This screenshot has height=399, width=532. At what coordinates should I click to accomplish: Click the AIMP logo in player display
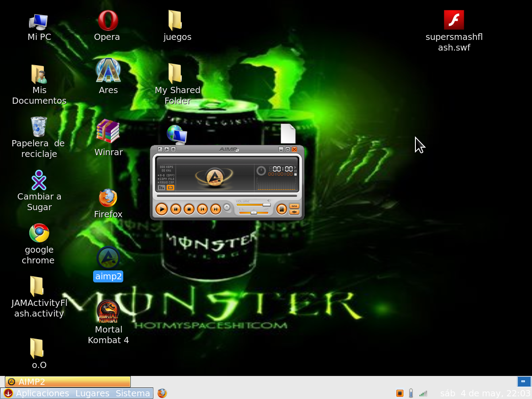pyautogui.click(x=215, y=177)
